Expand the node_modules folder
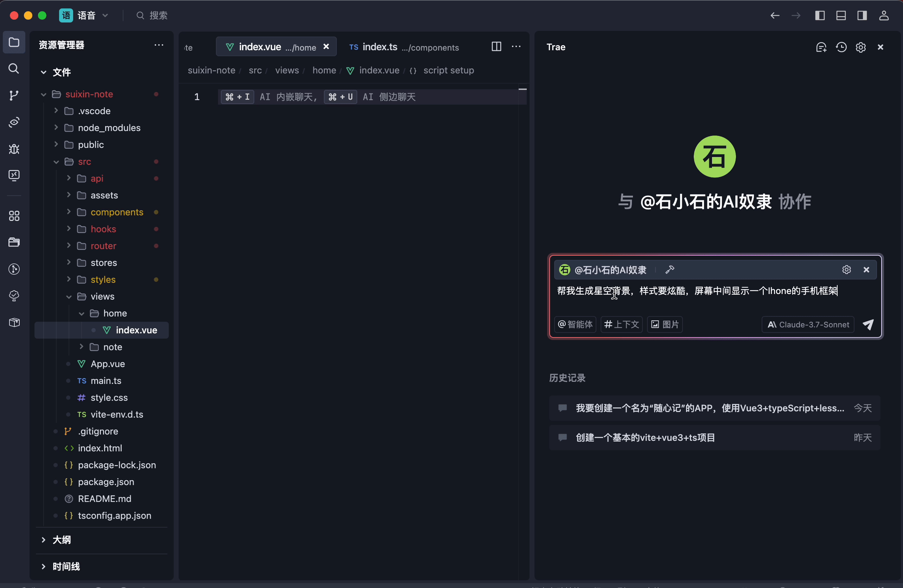This screenshot has height=588, width=903. coord(109,128)
